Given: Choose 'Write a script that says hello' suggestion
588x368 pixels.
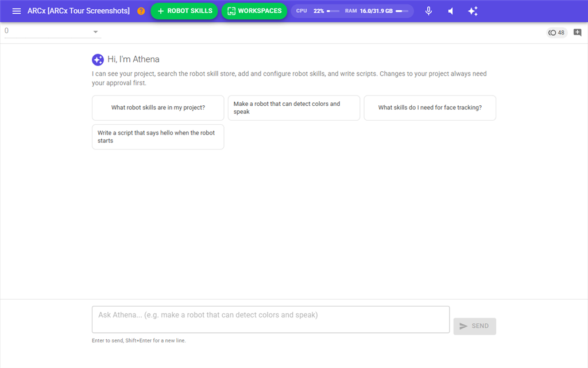Looking at the screenshot, I should (x=158, y=137).
